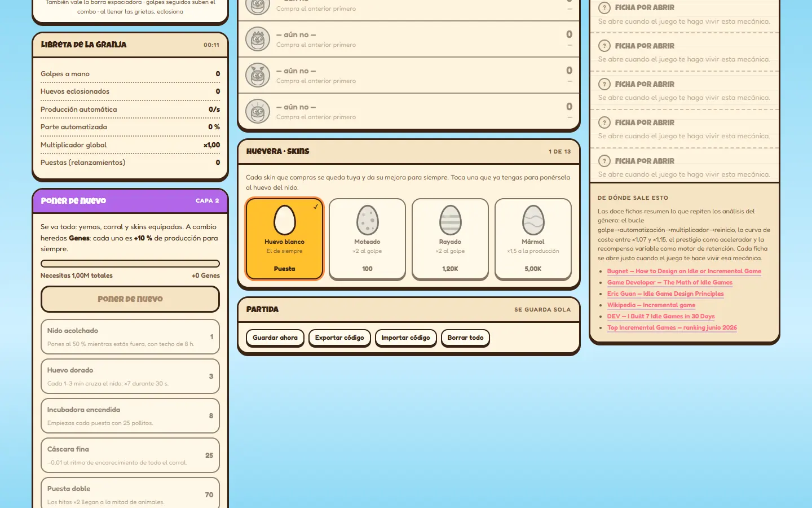Click the SE GUARDA SOLA label
The image size is (812, 508).
coord(542,310)
